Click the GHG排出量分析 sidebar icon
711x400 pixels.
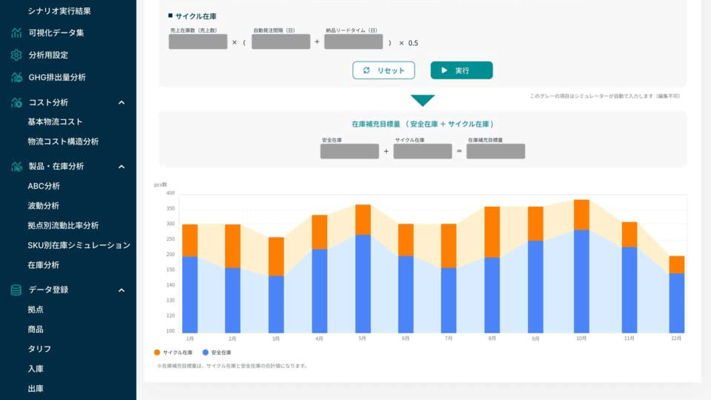pyautogui.click(x=16, y=77)
